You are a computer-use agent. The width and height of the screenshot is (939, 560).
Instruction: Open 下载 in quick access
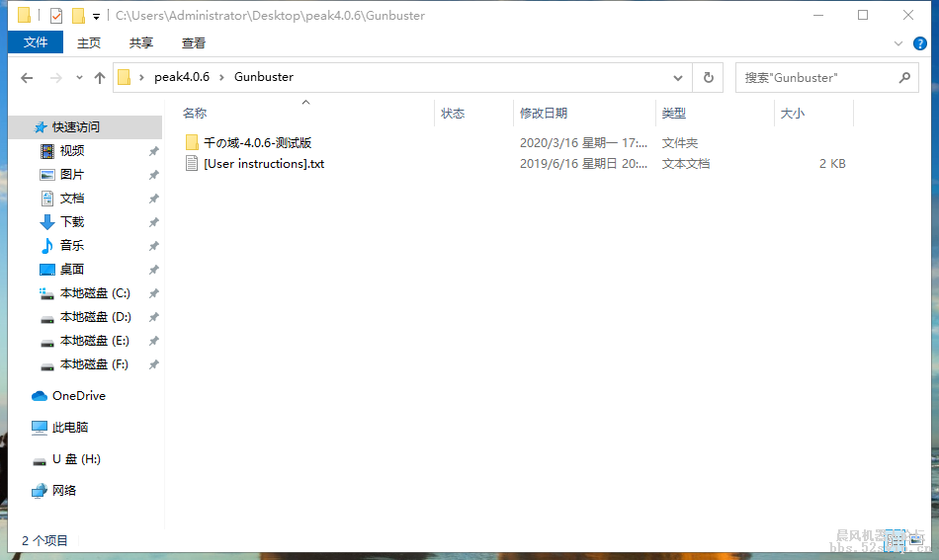[x=72, y=222]
